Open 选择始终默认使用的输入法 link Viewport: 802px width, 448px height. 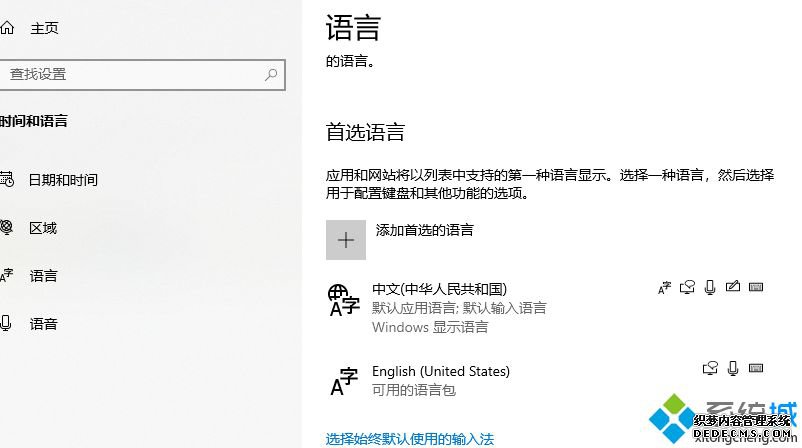tap(410, 439)
